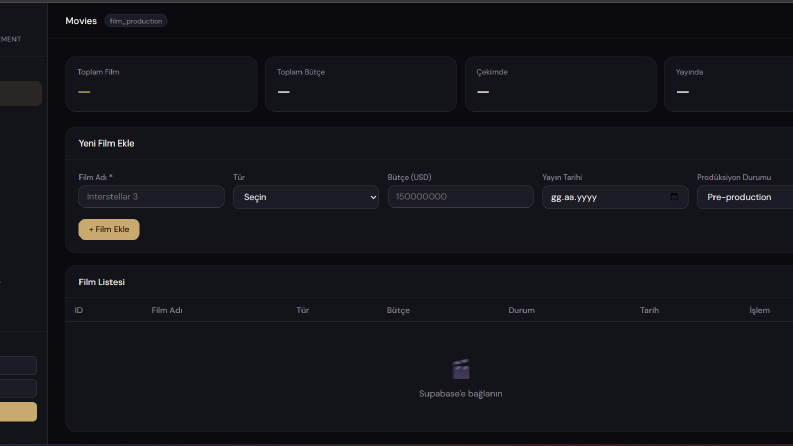Open the Prodüksiyon Durumu dropdown showing Pre-production
This screenshot has height=446, width=793.
tap(745, 197)
